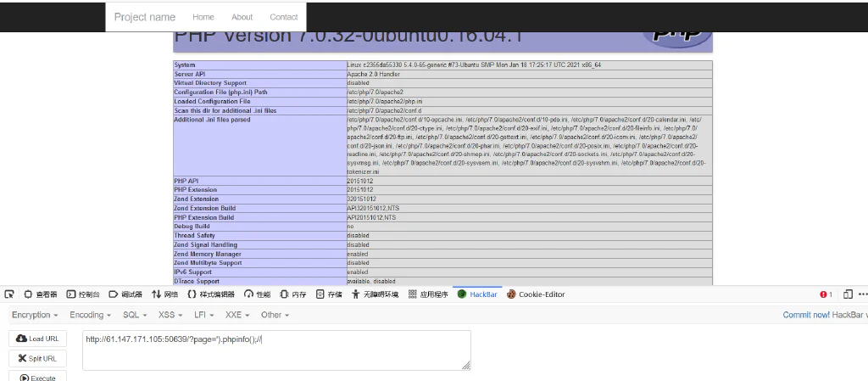The image size is (868, 381).
Task: Click the Split URL button
Action: pyautogui.click(x=37, y=358)
